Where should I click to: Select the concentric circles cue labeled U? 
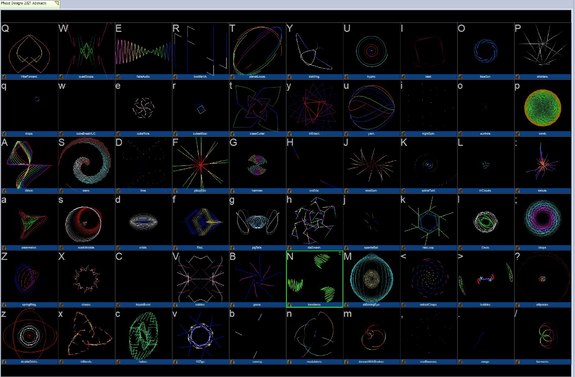click(x=371, y=49)
